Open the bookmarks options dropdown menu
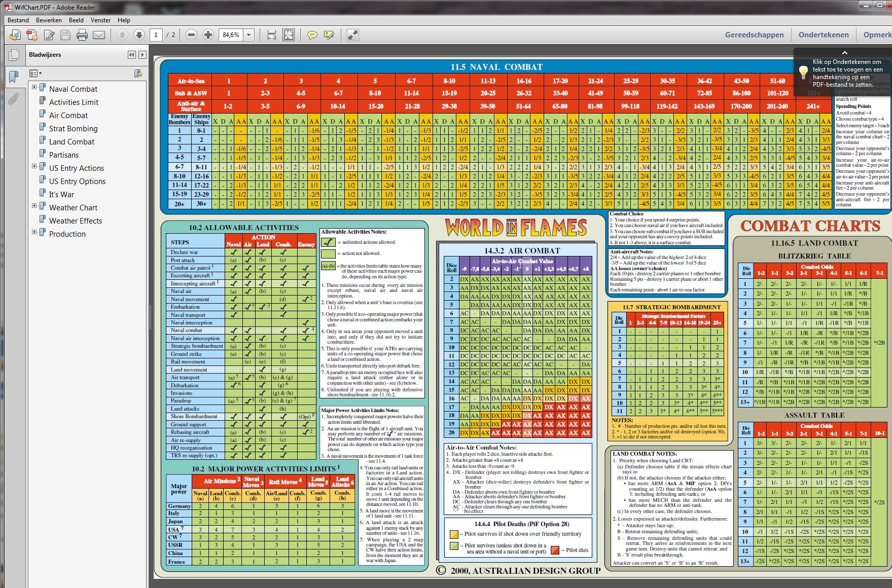Screen dimensions: 892x588 (x=35, y=73)
